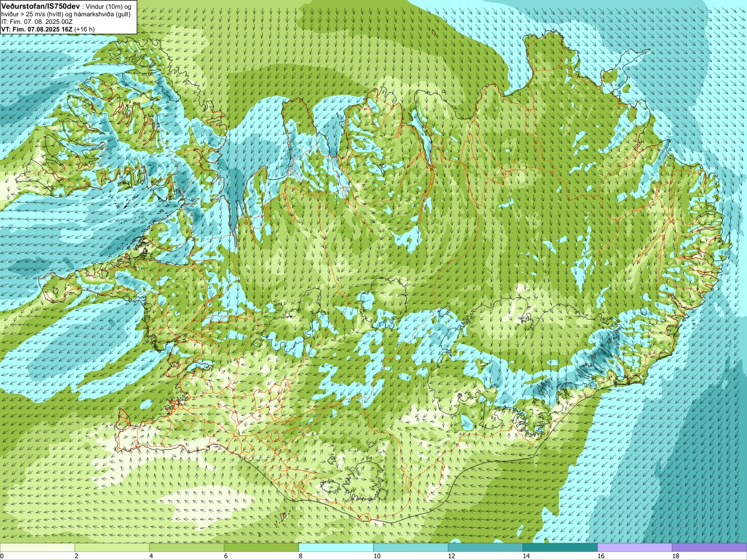Screen dimensions: 747x560
Task: Click the legend scale label "18"
Action: (x=675, y=556)
